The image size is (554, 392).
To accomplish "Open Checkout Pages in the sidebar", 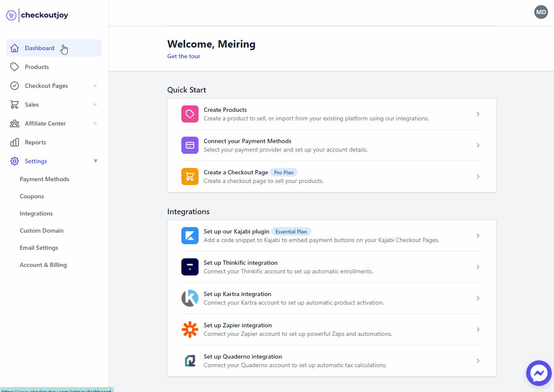I will 54,86.
